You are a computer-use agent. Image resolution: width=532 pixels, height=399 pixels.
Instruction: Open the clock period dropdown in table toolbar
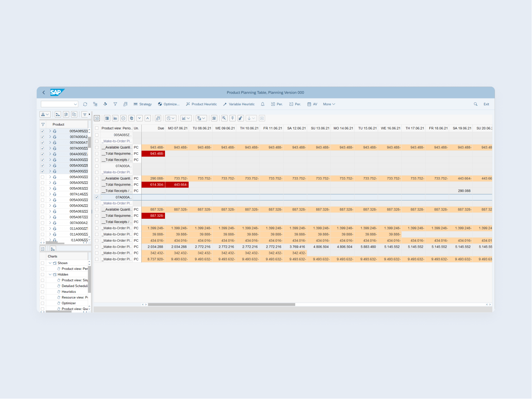(x=171, y=118)
